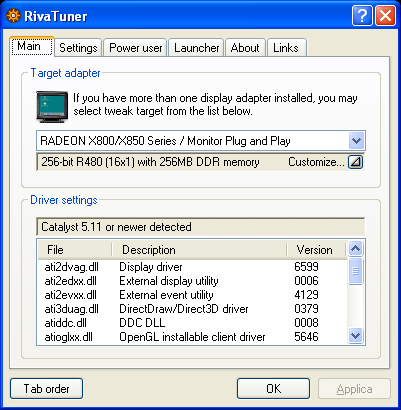This screenshot has height=410, width=401.
Task: Close the RivaTuner window
Action: click(x=385, y=16)
